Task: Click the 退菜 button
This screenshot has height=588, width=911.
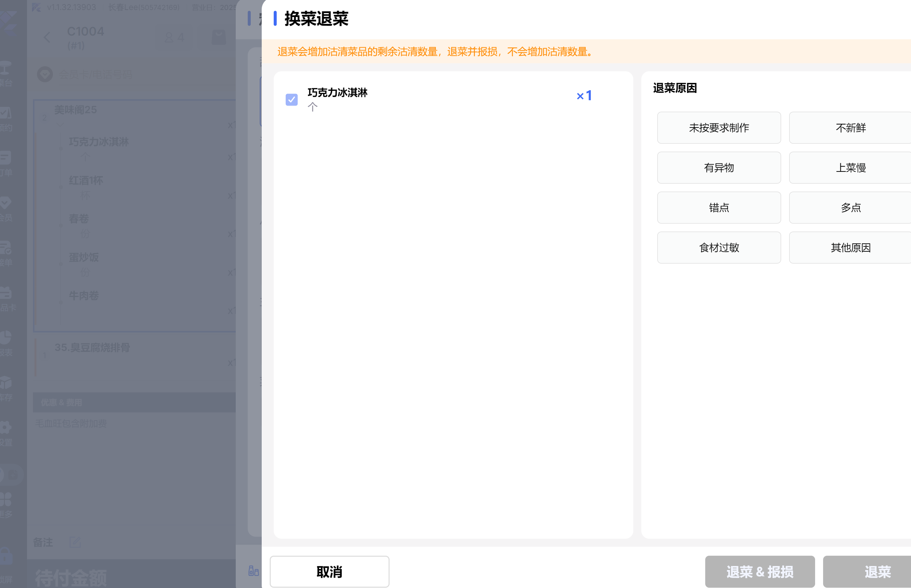Action: 867,571
